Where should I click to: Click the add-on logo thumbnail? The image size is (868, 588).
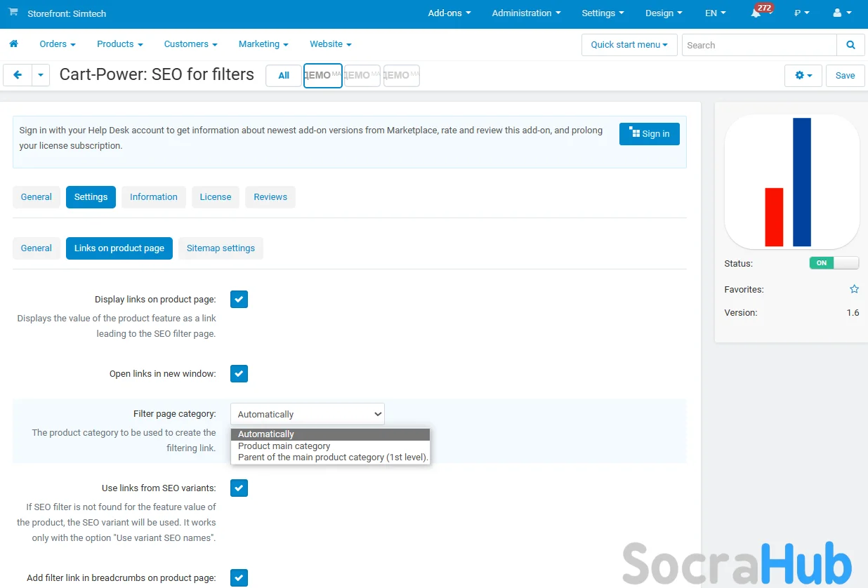[x=791, y=182]
